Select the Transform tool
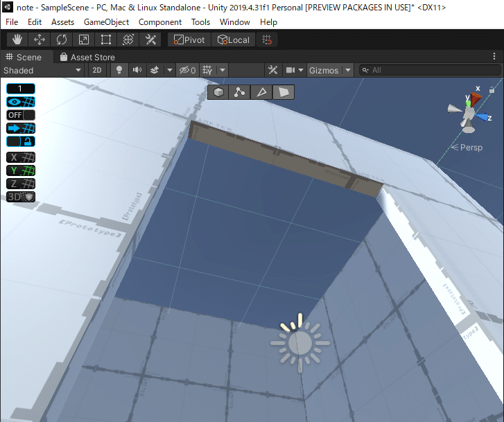504x422 pixels. (128, 40)
